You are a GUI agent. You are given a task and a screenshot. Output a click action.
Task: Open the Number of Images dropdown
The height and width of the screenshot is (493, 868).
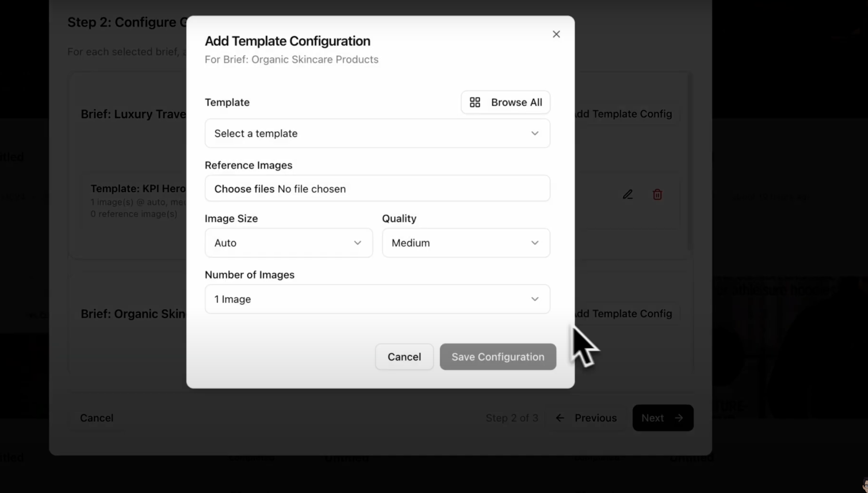pyautogui.click(x=377, y=299)
